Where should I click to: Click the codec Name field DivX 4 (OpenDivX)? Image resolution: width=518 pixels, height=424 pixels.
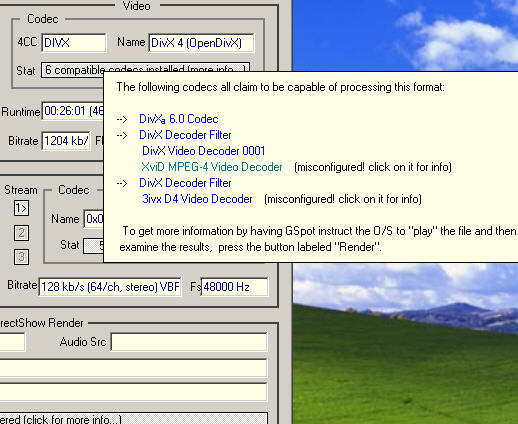pyautogui.click(x=201, y=43)
